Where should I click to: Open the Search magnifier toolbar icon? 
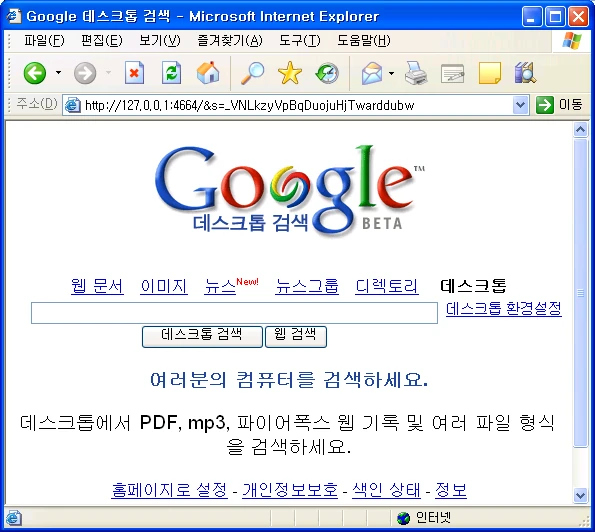coord(253,73)
